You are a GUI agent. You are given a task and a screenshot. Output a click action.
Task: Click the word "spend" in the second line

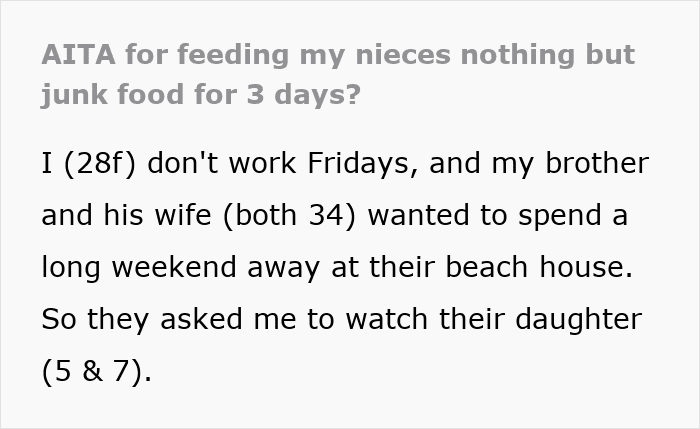click(x=559, y=216)
